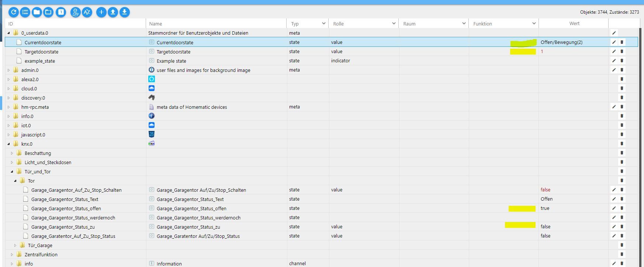644x267 pixels.
Task: Delete the Currentdoorstate object via trash icon
Action: pyautogui.click(x=622, y=42)
